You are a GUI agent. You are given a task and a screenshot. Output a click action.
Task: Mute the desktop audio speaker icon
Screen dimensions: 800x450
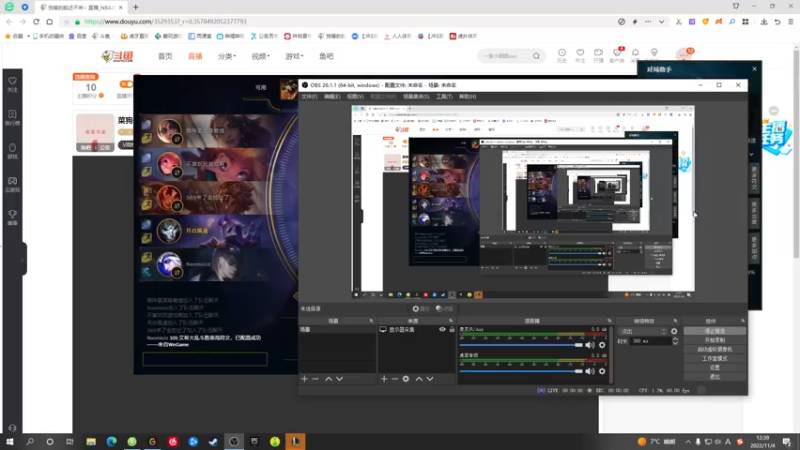[590, 371]
